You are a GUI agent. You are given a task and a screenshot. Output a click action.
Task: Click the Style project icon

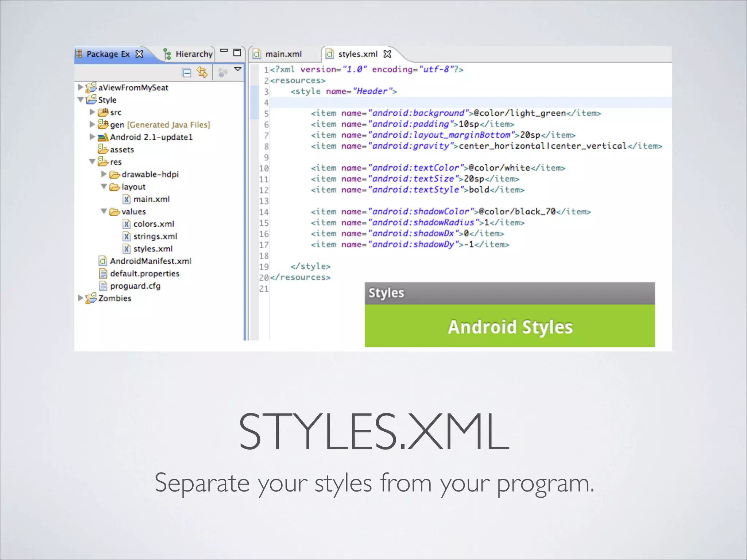[x=91, y=99]
